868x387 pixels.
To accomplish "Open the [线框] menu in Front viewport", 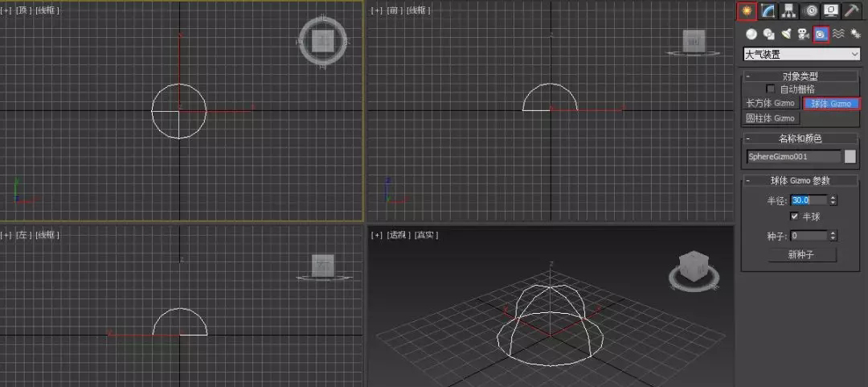I will point(419,10).
